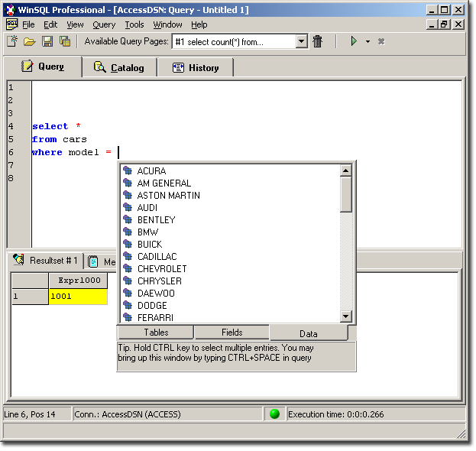Expand the Available Query Pages dropdown

(301, 41)
